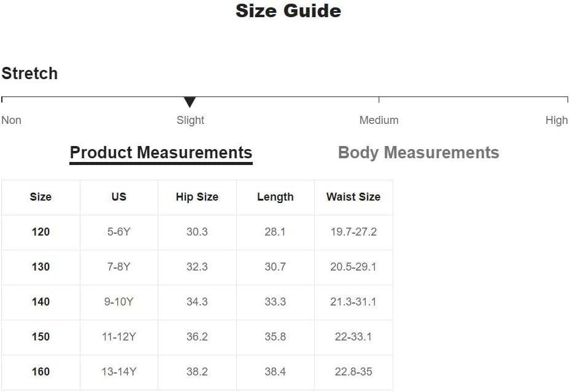Select the Product Measurements tab
Screen dimensions: 570x392
(161, 153)
